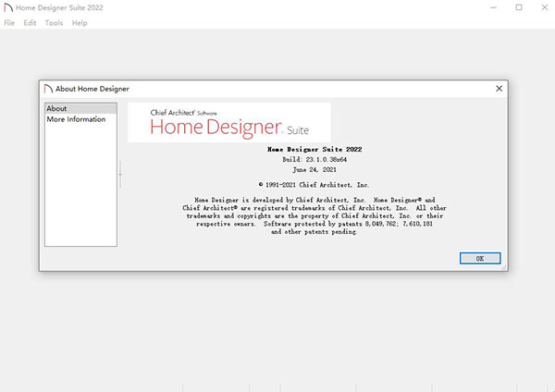Open the Tools menu
Viewport: 555px width, 392px height.
tap(54, 23)
